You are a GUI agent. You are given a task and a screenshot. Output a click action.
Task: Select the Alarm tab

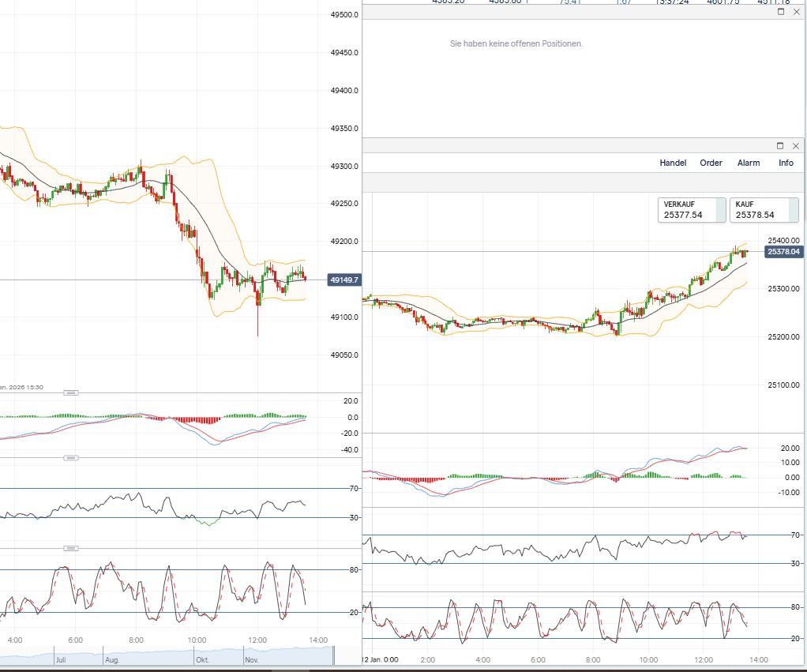(749, 163)
